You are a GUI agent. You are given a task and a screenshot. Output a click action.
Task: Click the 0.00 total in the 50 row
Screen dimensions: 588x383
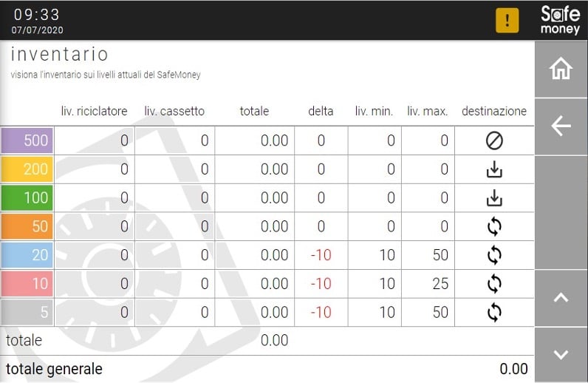click(275, 227)
